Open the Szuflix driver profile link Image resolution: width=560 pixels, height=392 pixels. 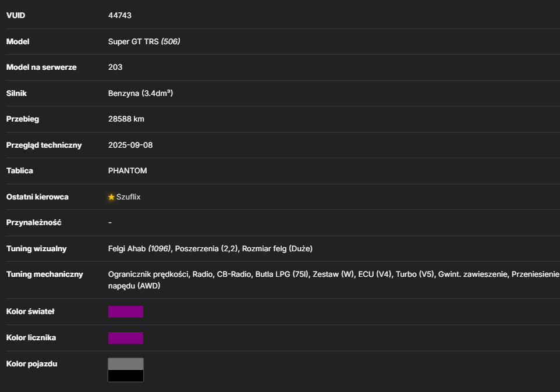pyautogui.click(x=128, y=197)
